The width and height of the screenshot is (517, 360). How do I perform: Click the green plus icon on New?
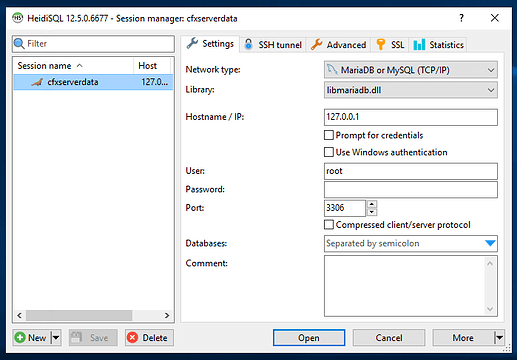pos(20,338)
